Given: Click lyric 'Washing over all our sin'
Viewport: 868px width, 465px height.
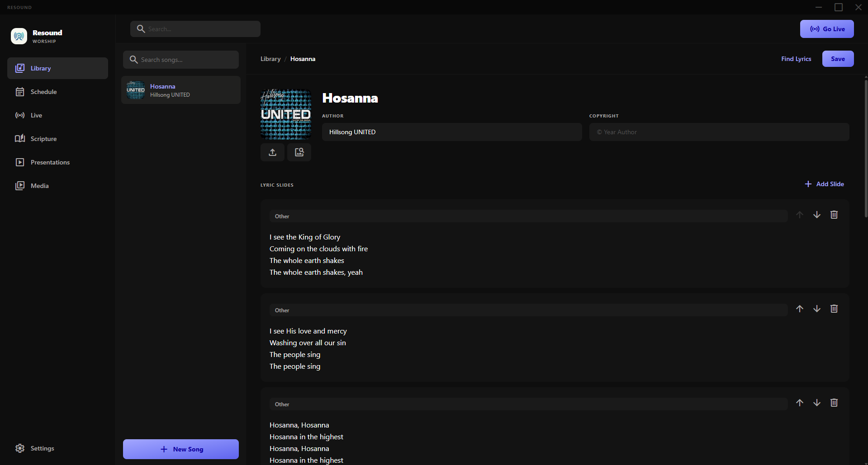Looking at the screenshot, I should [x=308, y=343].
